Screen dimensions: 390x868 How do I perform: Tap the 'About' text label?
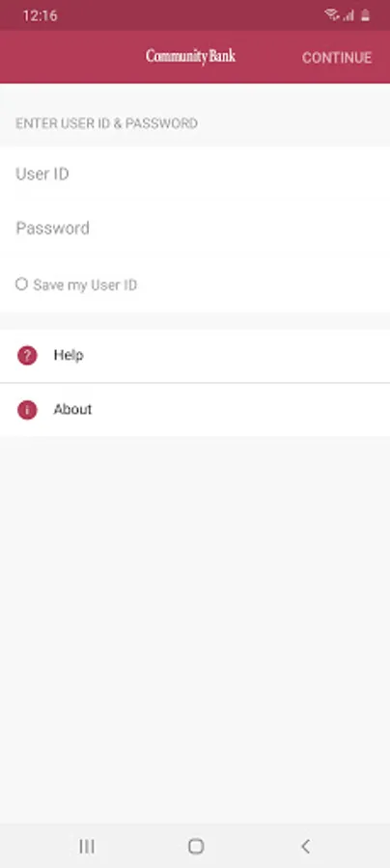[72, 410]
